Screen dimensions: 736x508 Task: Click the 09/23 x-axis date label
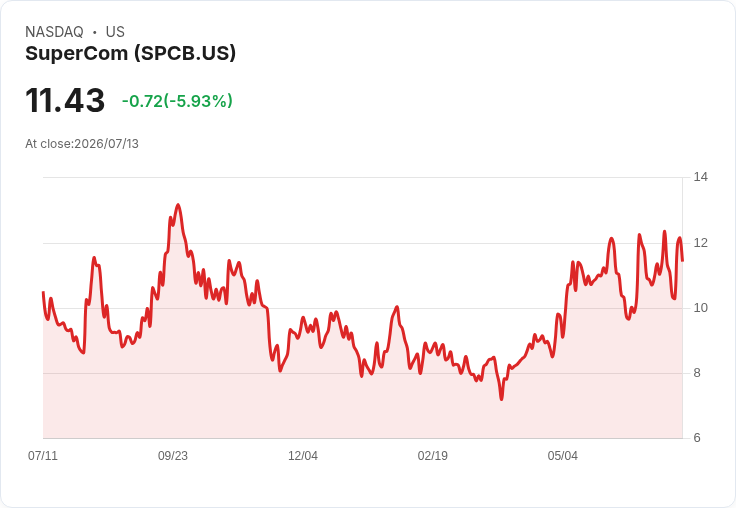tap(173, 455)
